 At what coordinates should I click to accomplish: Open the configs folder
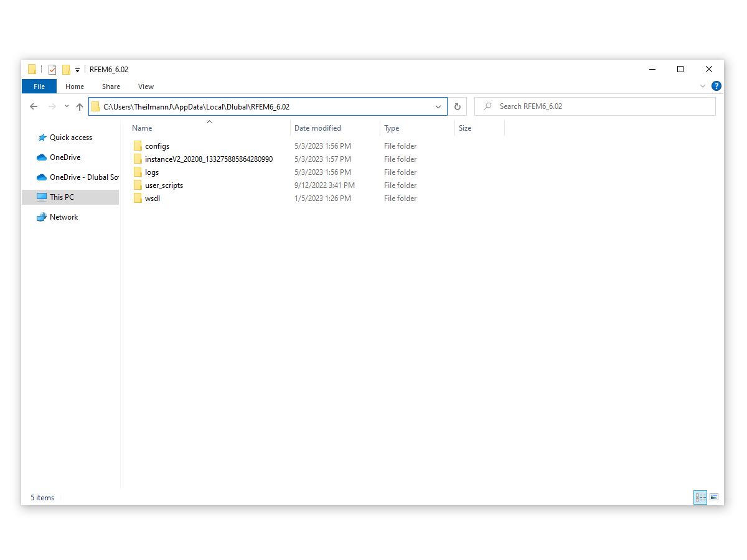coord(157,146)
